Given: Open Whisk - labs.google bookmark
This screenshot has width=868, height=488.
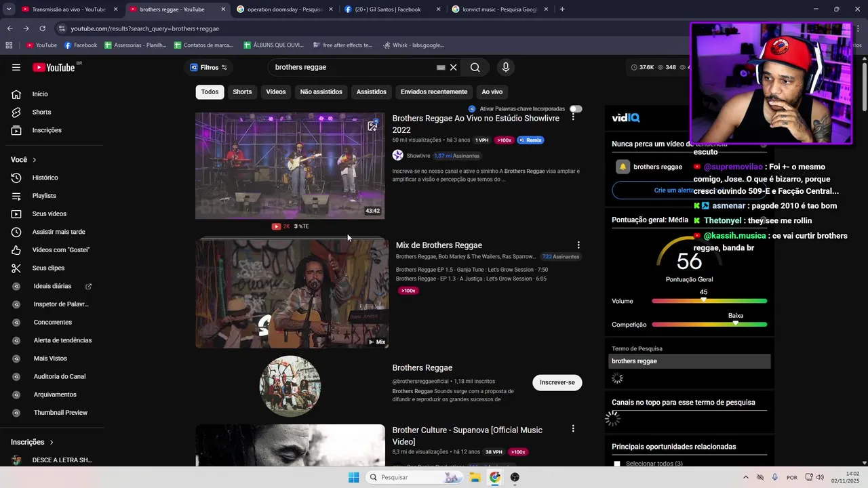Looking at the screenshot, I should (x=414, y=45).
